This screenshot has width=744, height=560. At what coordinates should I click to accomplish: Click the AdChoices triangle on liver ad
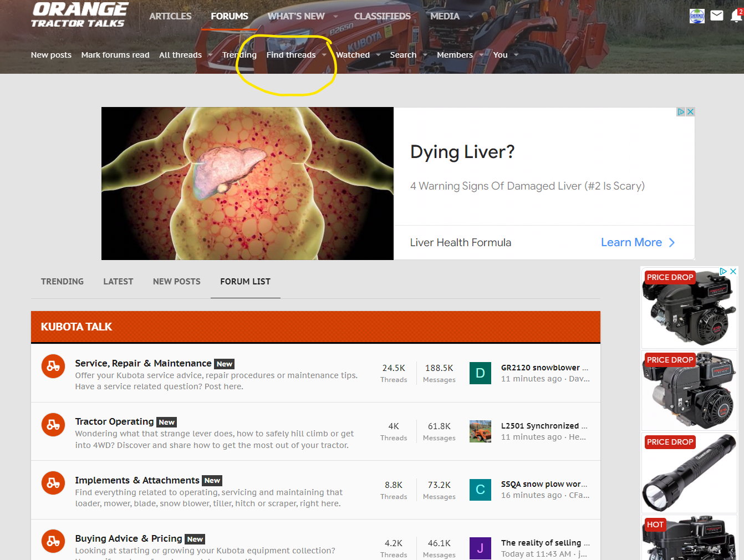[681, 111]
